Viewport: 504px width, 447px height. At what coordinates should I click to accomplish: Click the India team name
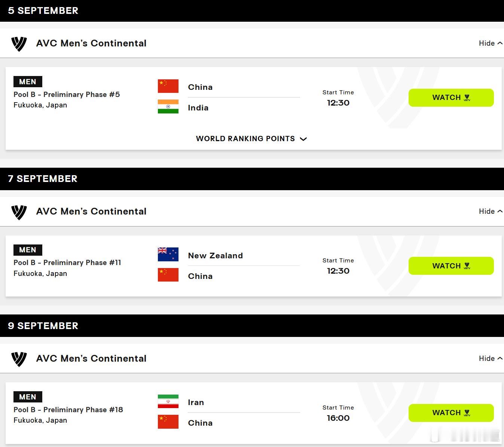pyautogui.click(x=198, y=108)
